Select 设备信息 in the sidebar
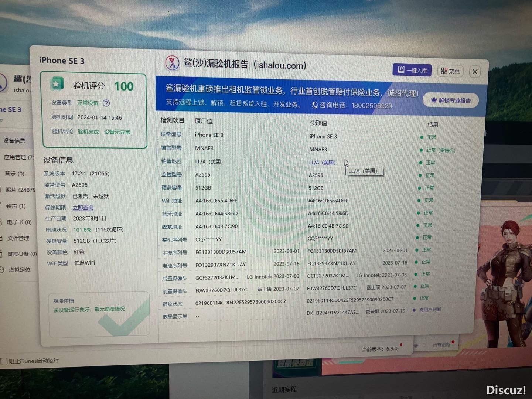 pyautogui.click(x=14, y=141)
